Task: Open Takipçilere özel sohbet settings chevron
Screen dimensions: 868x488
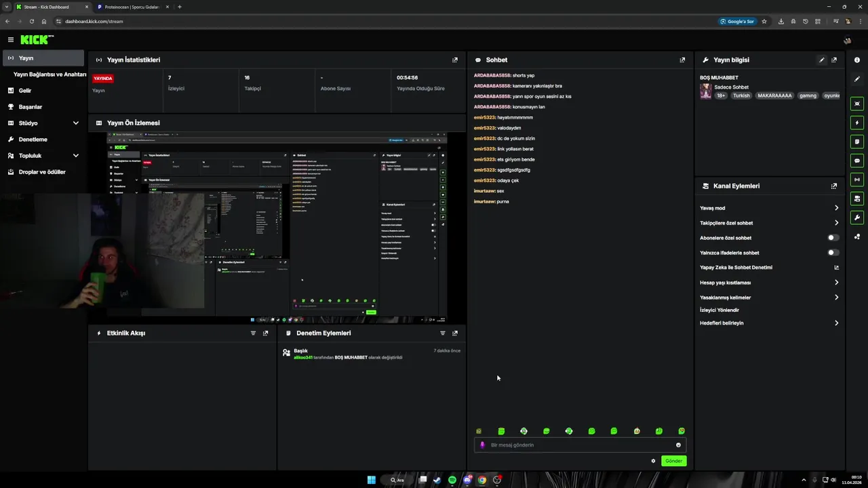Action: point(836,223)
